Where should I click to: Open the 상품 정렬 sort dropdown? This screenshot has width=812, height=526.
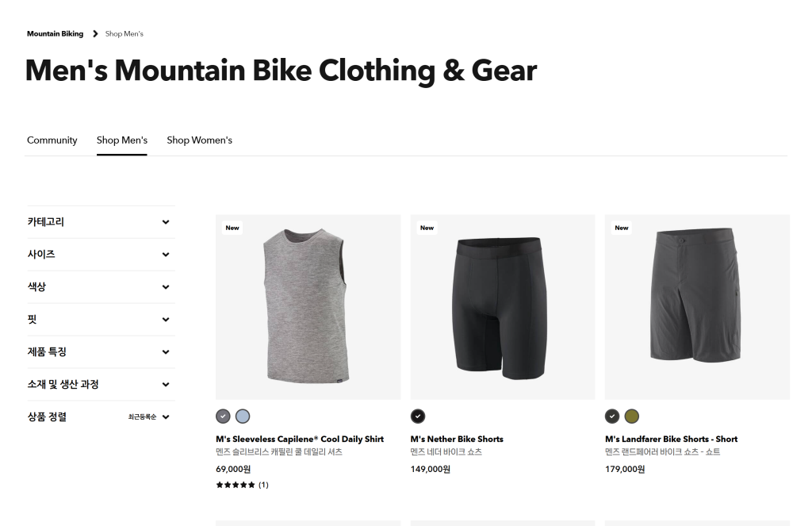point(149,417)
